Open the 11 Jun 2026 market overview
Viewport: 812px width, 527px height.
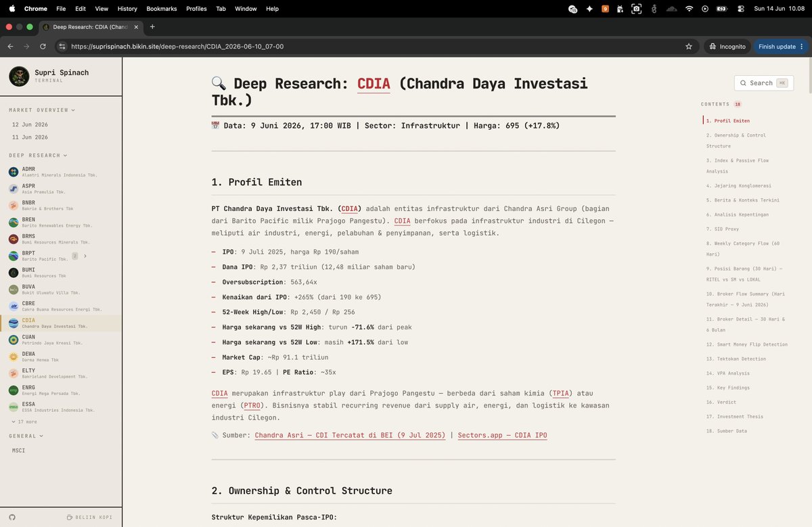coord(30,137)
